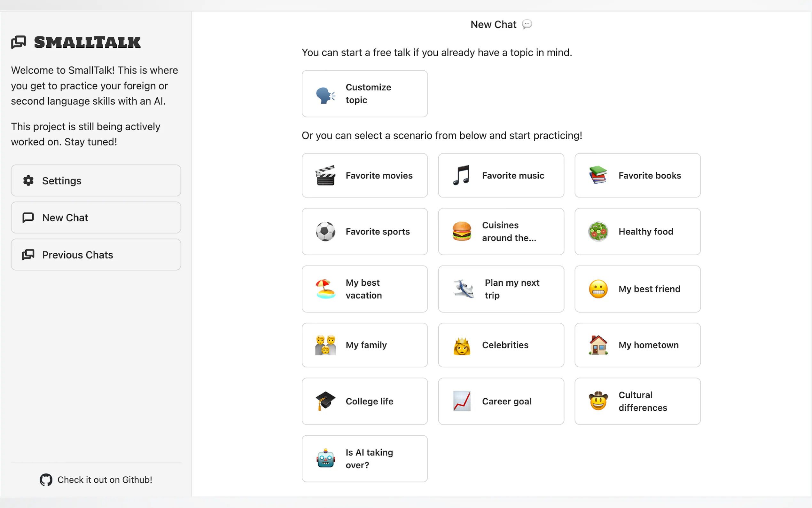Select the Celebrities scenario card

501,345
